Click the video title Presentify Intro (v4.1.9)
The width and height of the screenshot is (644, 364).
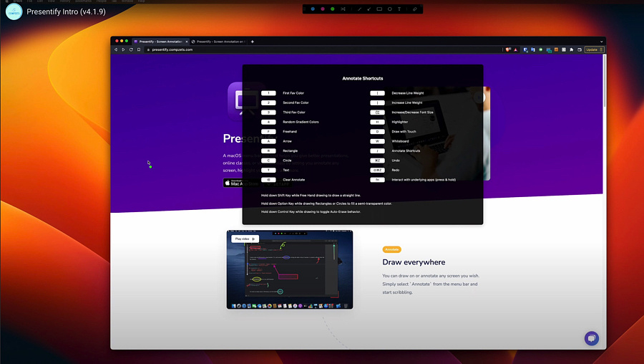[66, 11]
